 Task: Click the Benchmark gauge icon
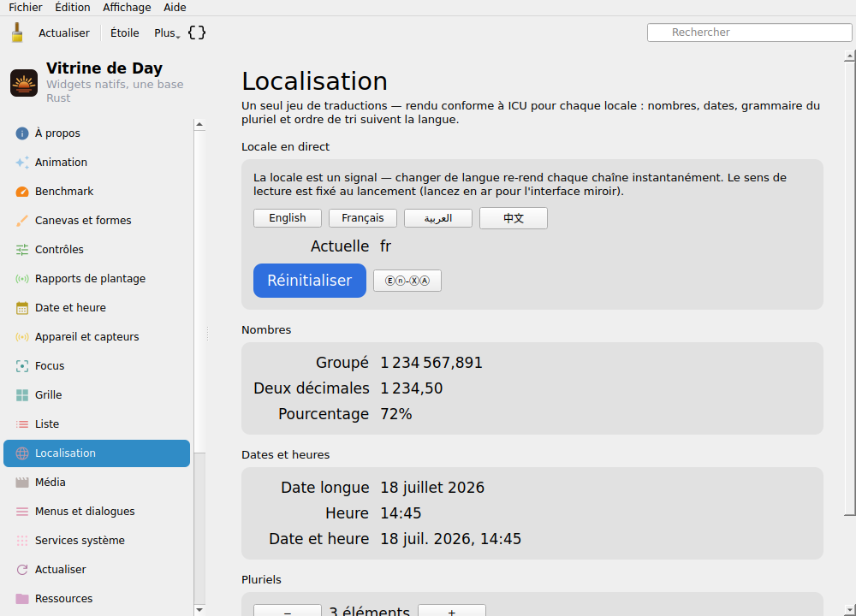(x=22, y=192)
